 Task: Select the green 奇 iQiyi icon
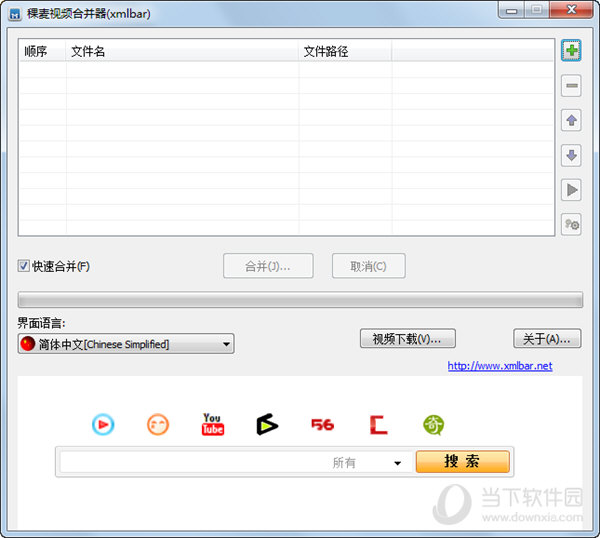(433, 425)
